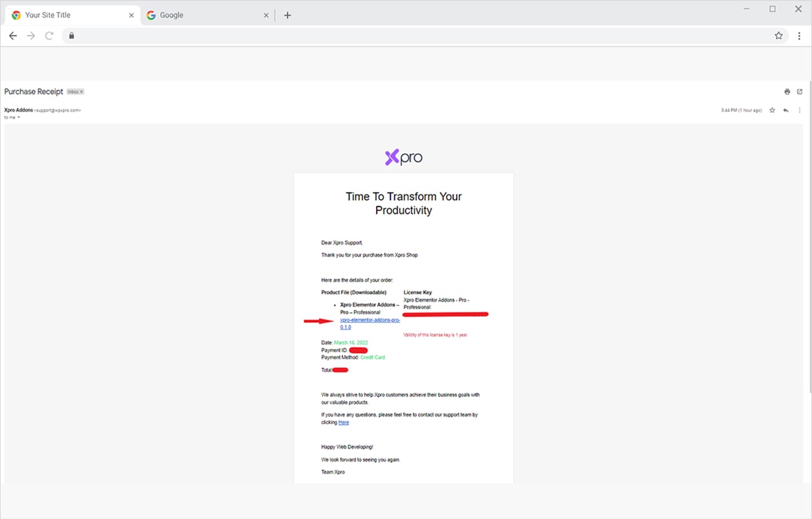The image size is (812, 519).
Task: Click the 'Time To Transform Your Productivity' heading
Action: tap(404, 203)
